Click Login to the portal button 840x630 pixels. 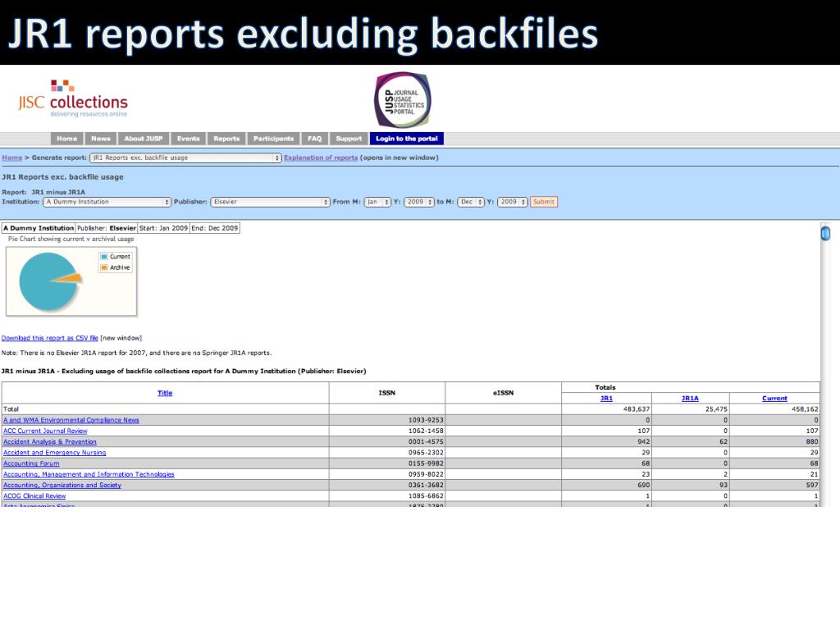click(x=407, y=139)
